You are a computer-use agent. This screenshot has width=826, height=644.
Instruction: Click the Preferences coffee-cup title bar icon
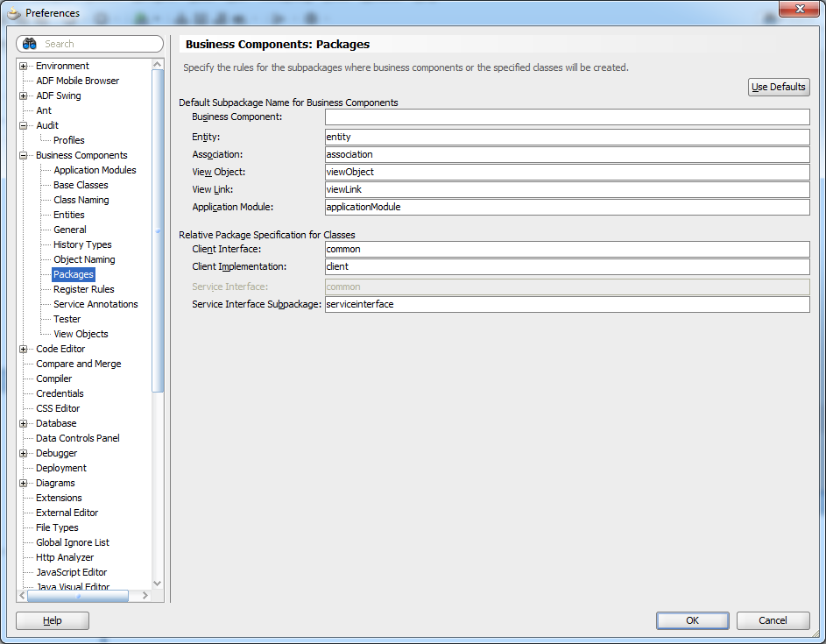pos(12,12)
